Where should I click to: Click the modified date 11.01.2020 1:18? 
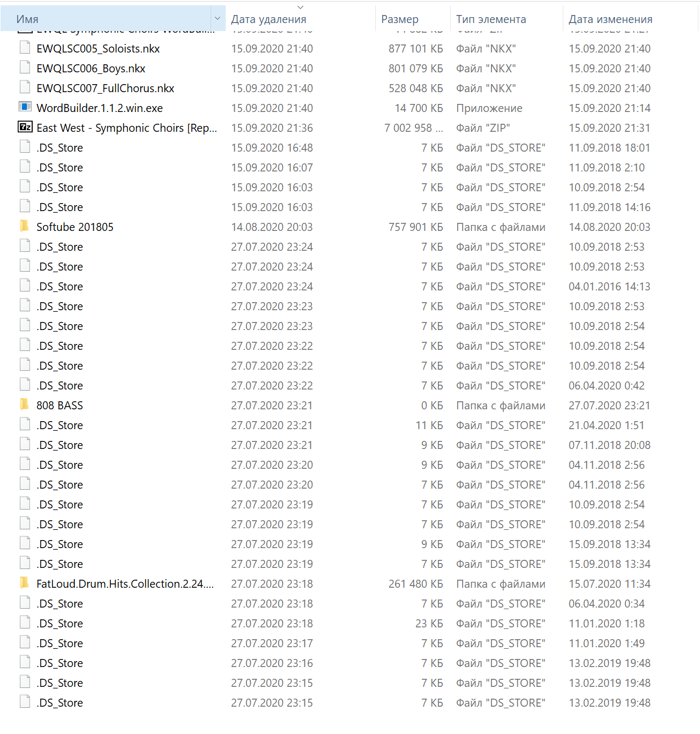pyautogui.click(x=607, y=624)
